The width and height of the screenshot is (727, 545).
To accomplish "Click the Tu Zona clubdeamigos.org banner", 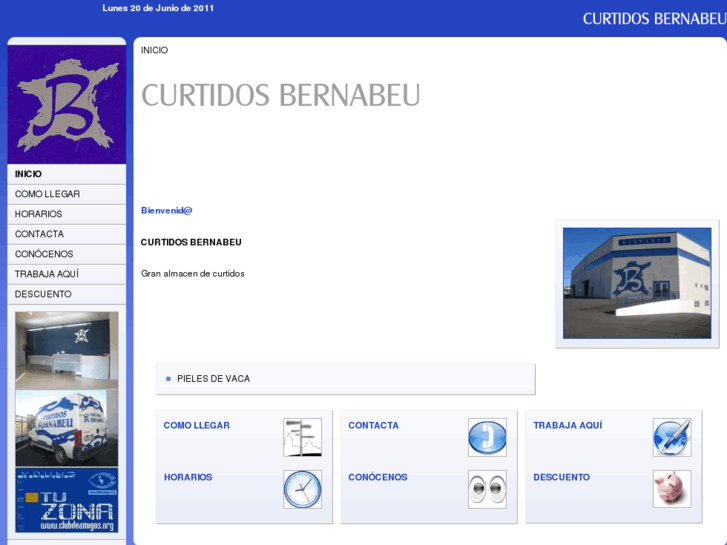I will pyautogui.click(x=67, y=500).
